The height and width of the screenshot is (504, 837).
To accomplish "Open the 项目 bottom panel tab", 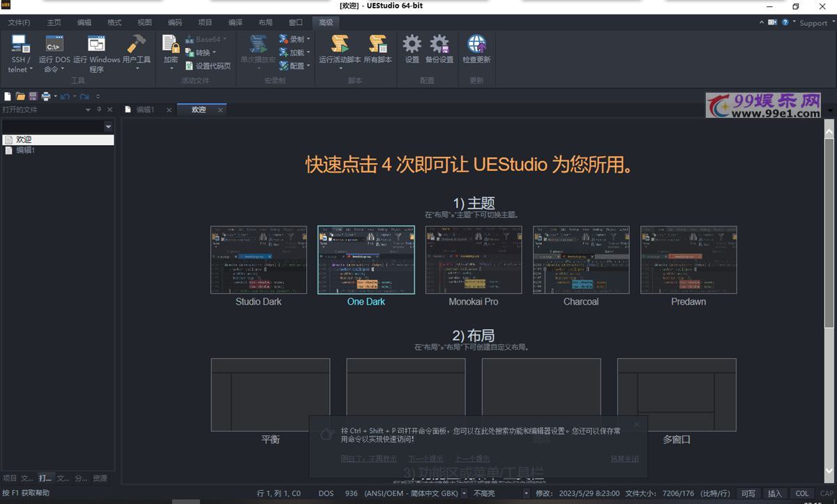I will click(x=10, y=478).
